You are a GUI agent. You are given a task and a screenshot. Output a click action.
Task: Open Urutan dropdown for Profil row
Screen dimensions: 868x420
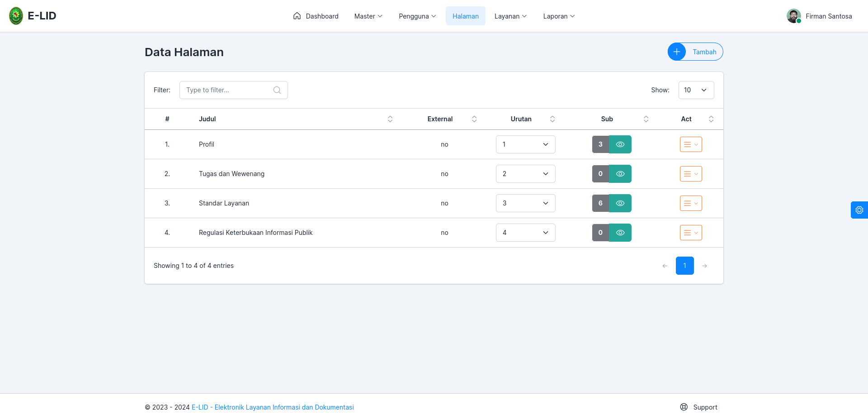pos(525,144)
